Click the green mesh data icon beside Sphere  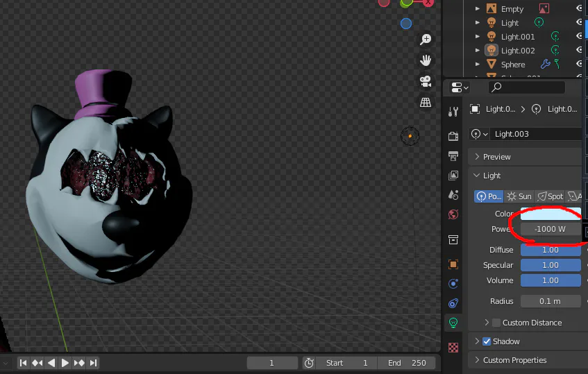(557, 64)
